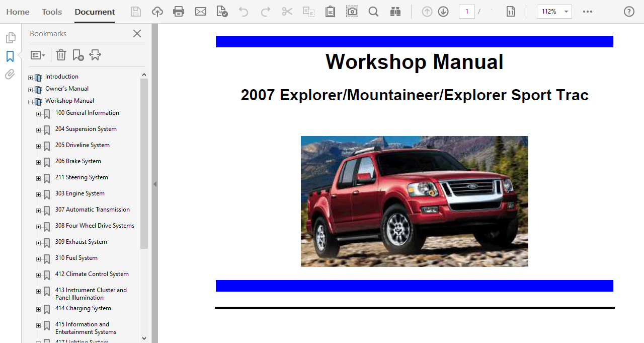Switch to the Tools tab
Screen dimensions: 644x343
point(52,12)
